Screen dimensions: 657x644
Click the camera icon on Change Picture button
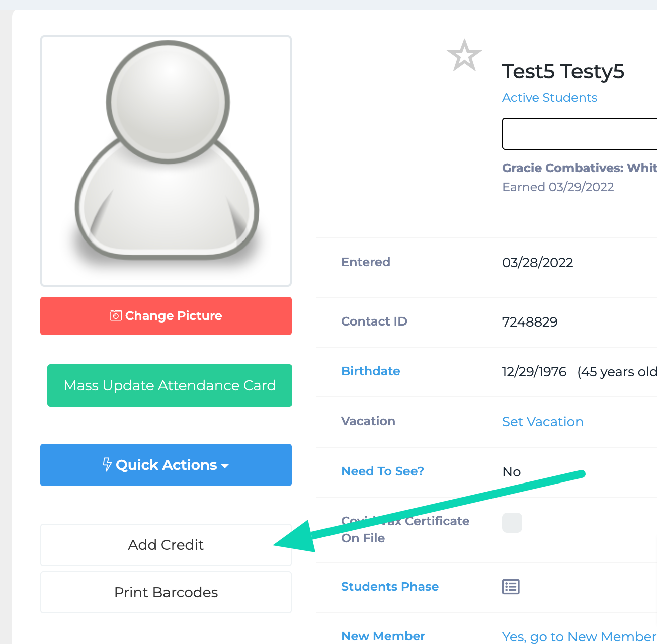[115, 315]
